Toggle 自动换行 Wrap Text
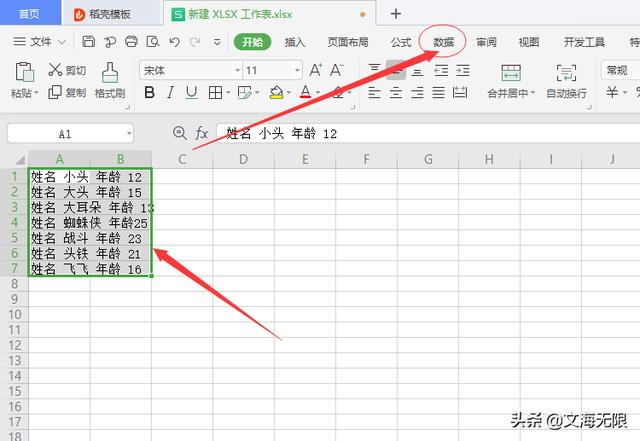Screen dimensions: 640x441 (567, 81)
